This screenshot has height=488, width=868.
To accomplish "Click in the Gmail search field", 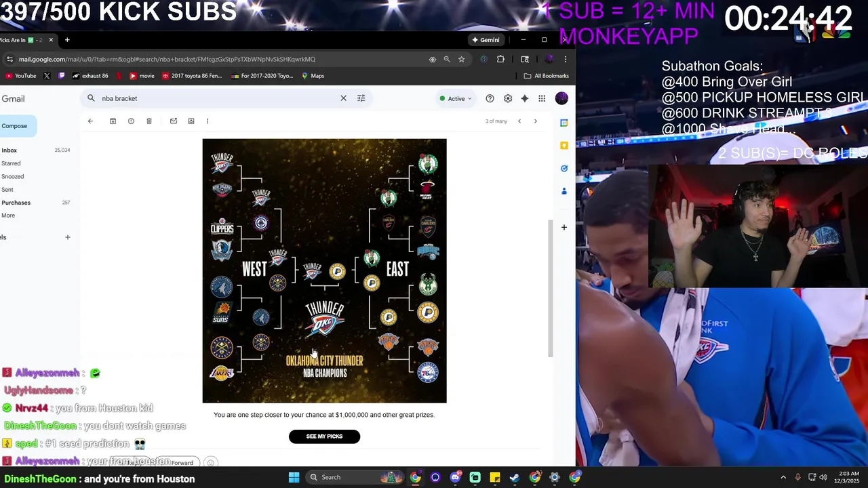I will coord(217,98).
